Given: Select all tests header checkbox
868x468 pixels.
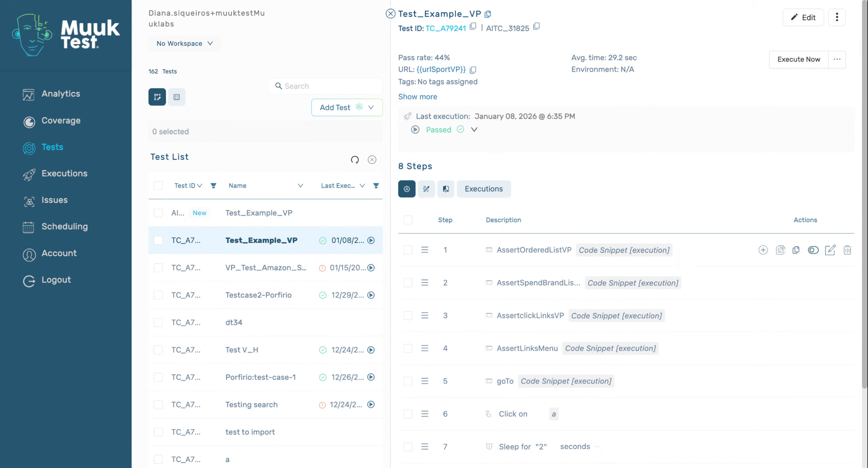Looking at the screenshot, I should click(158, 186).
